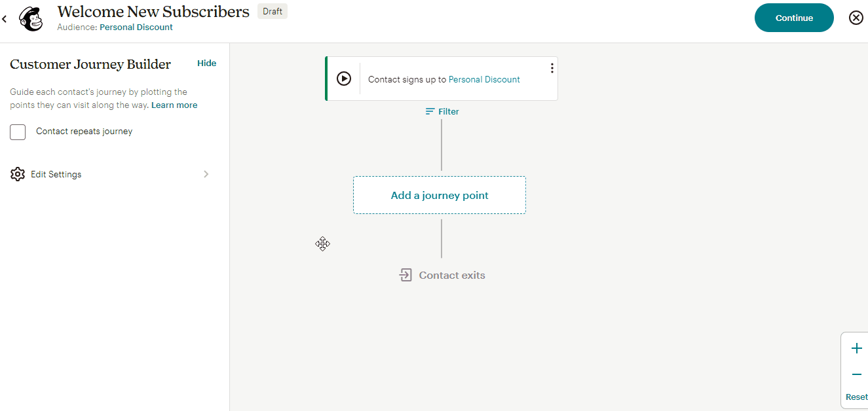The height and width of the screenshot is (411, 868).
Task: Click the Mailchimp mascot logo
Action: [31, 18]
